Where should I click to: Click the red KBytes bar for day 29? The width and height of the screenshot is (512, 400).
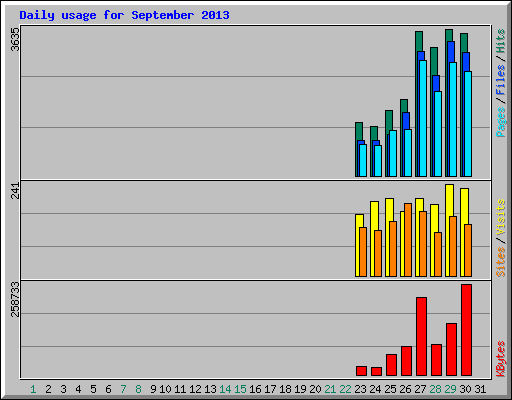coord(451,349)
